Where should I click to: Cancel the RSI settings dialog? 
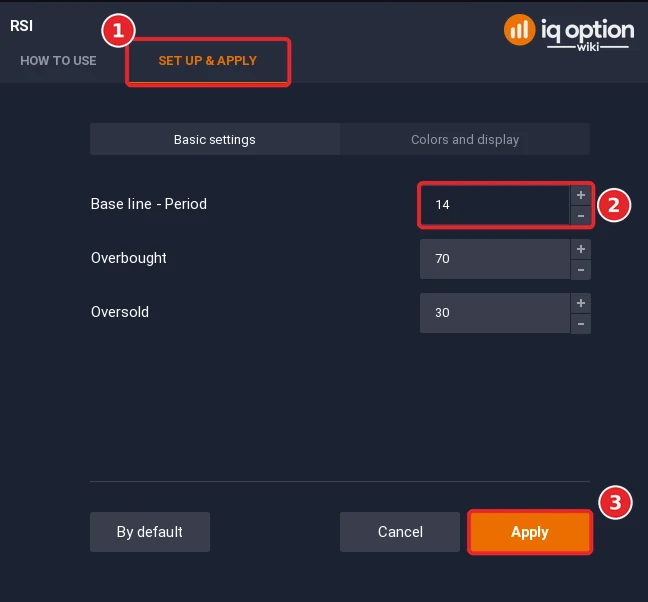tap(400, 532)
